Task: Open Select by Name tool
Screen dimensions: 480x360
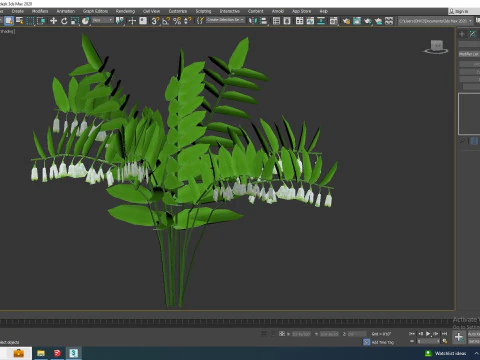Action: tap(20, 21)
